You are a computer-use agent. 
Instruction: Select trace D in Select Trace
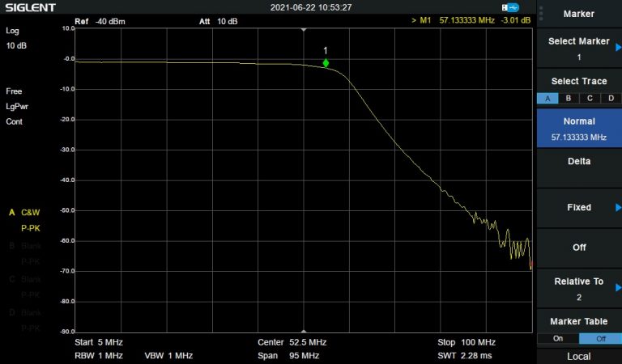tap(611, 98)
